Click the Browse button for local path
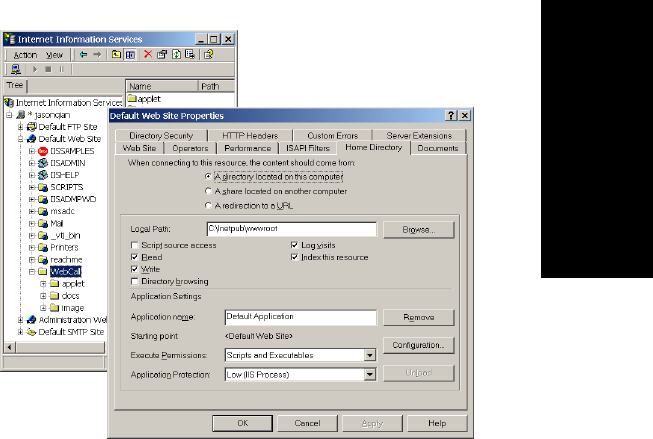 [419, 229]
